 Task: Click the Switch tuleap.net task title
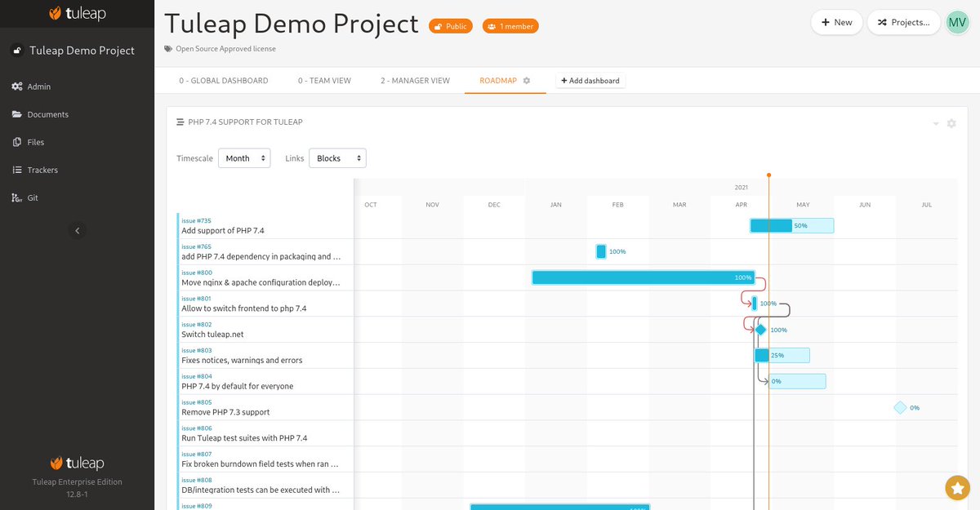[x=212, y=335]
